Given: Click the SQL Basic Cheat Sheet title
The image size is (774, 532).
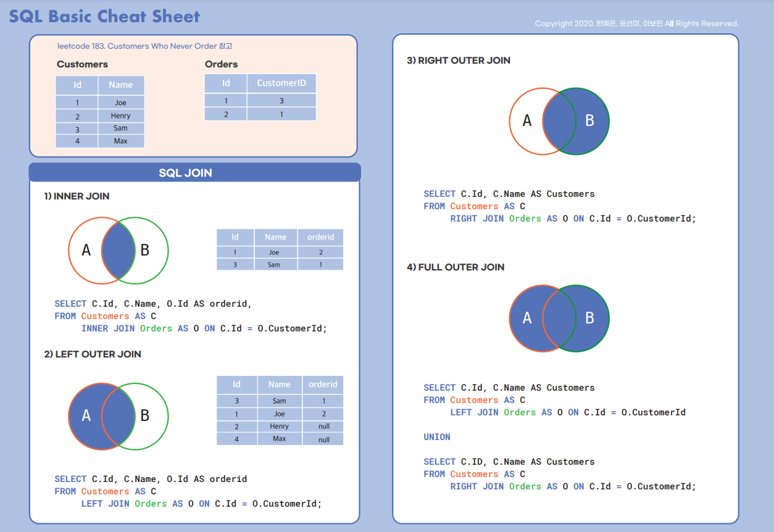Looking at the screenshot, I should coord(102,16).
